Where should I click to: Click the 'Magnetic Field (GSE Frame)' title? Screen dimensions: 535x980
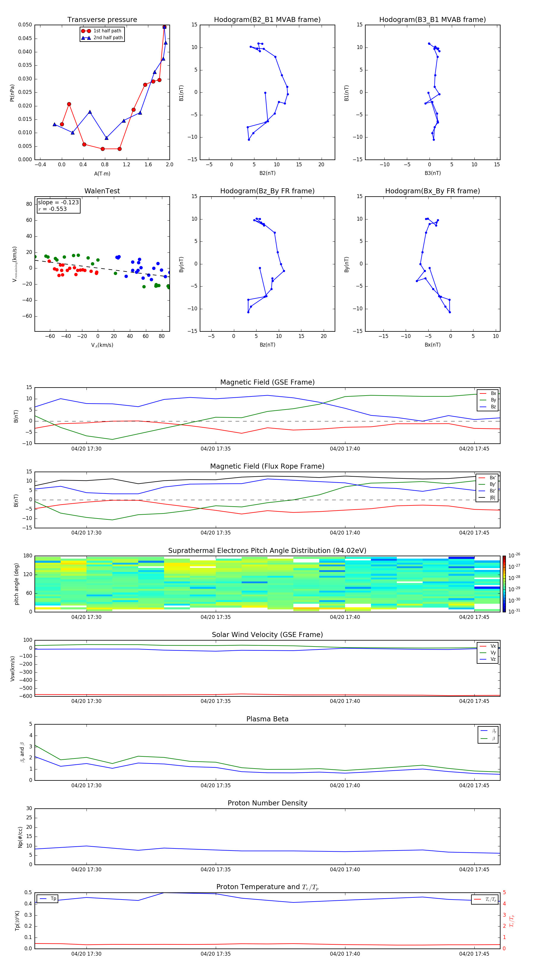(267, 382)
